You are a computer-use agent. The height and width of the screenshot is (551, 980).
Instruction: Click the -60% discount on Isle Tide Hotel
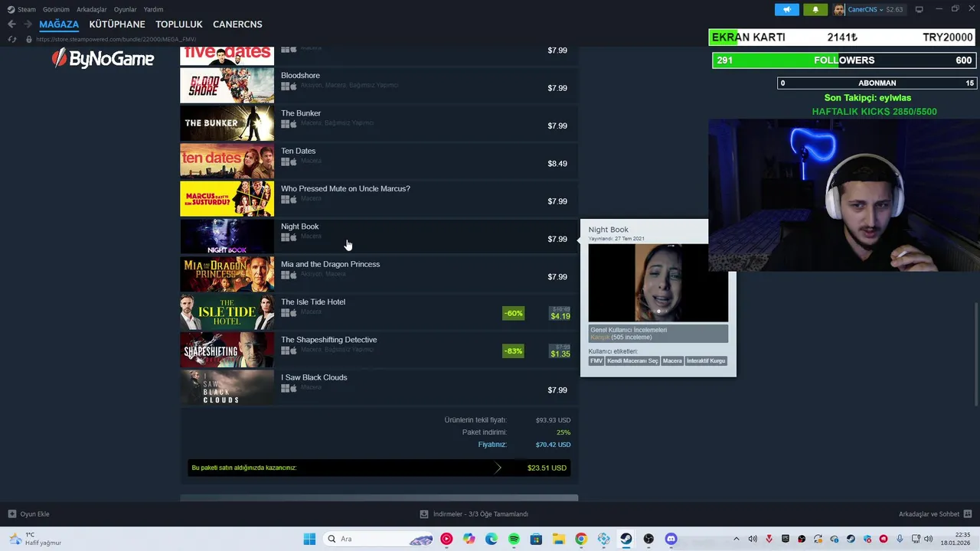tap(513, 313)
